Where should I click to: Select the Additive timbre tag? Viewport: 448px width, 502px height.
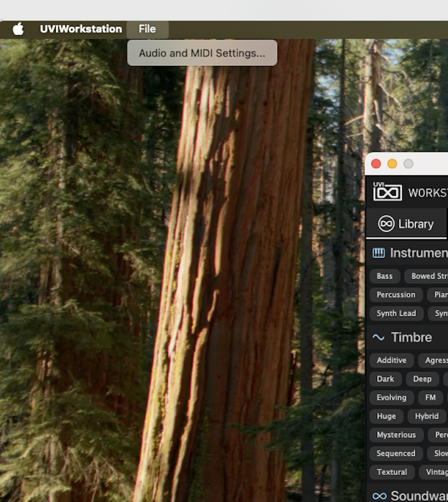tap(392, 360)
